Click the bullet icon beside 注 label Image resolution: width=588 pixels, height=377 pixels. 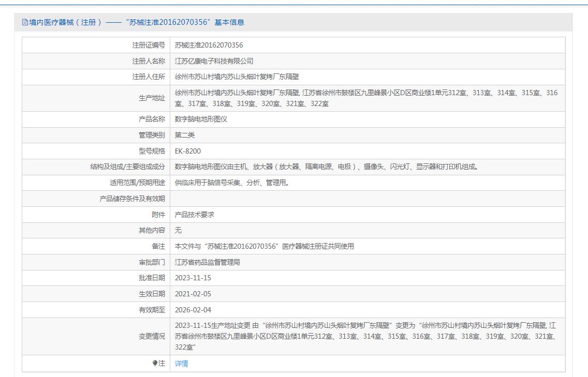(155, 364)
